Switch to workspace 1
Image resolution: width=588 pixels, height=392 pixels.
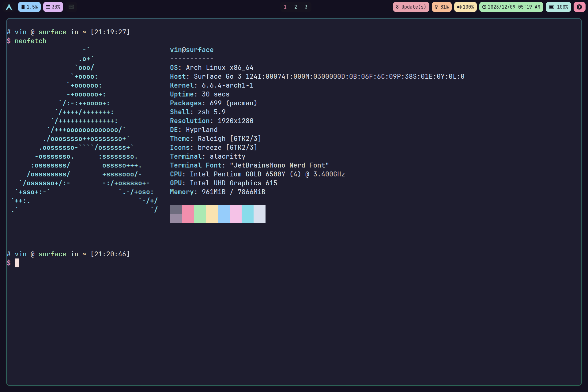point(285,7)
